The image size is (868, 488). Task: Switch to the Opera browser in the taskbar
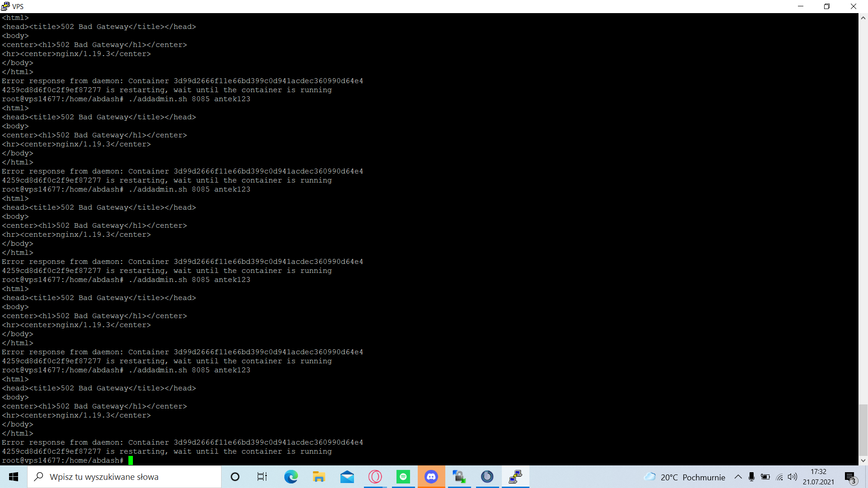pos(375,477)
